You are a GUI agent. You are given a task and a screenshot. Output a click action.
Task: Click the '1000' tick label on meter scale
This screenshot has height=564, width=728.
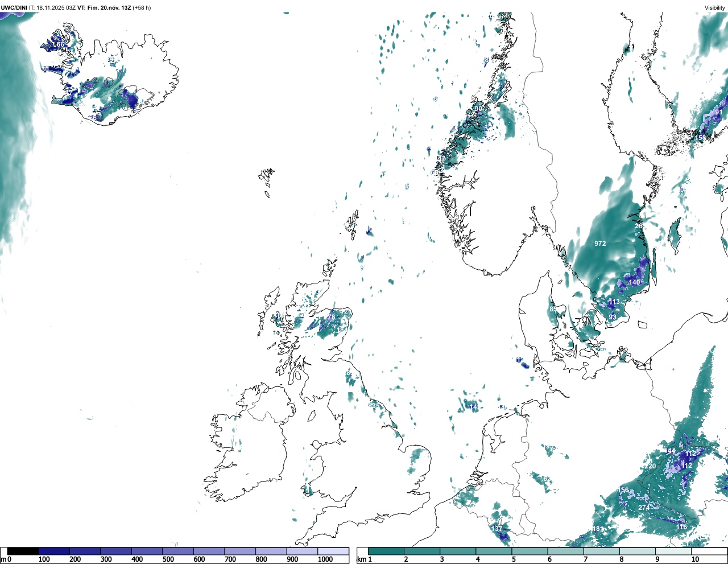coord(325,559)
